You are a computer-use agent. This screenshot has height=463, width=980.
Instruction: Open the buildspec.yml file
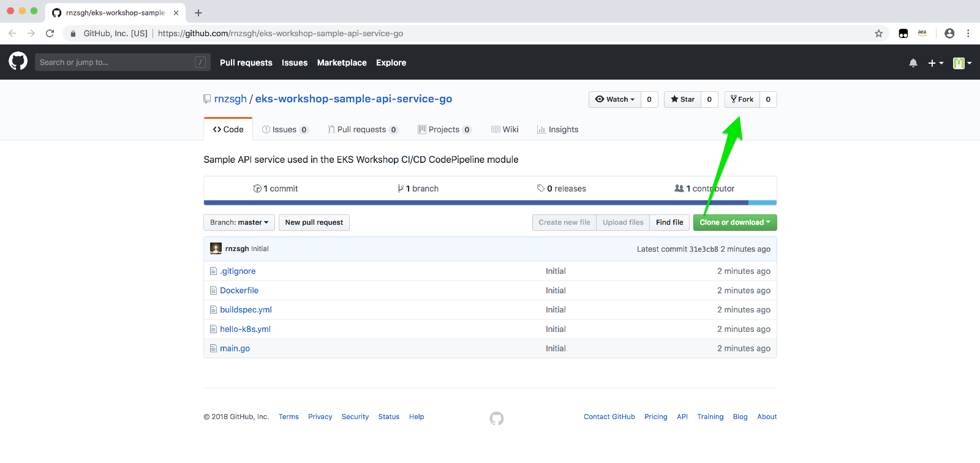pyautogui.click(x=246, y=310)
